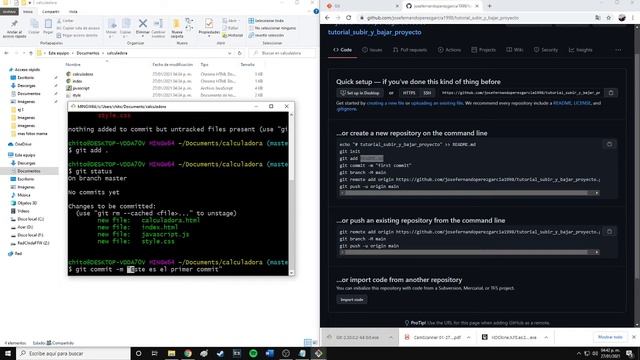
Task: Click the Import code button
Action: point(352,300)
